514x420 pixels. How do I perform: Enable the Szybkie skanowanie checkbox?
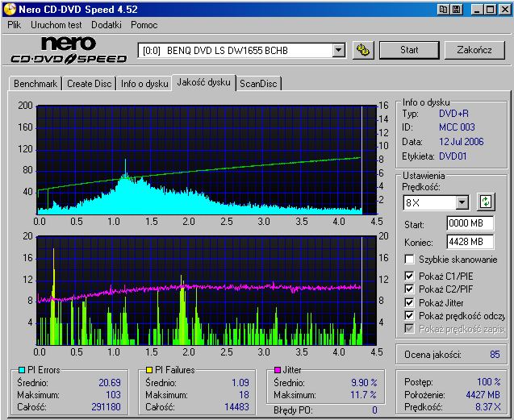pos(409,260)
